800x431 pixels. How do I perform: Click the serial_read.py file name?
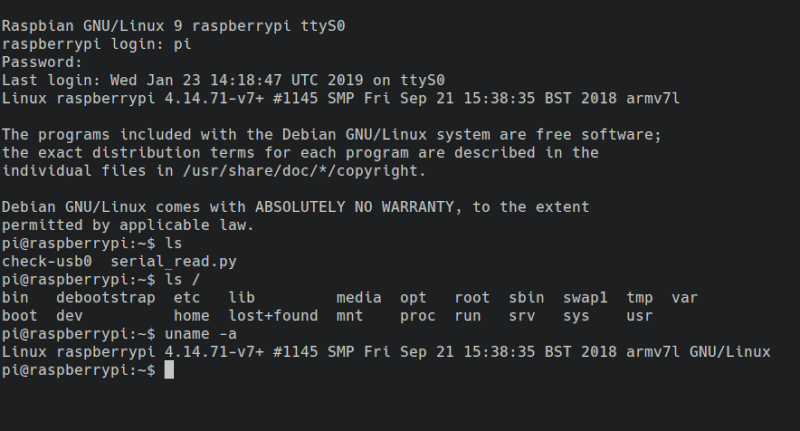173,262
